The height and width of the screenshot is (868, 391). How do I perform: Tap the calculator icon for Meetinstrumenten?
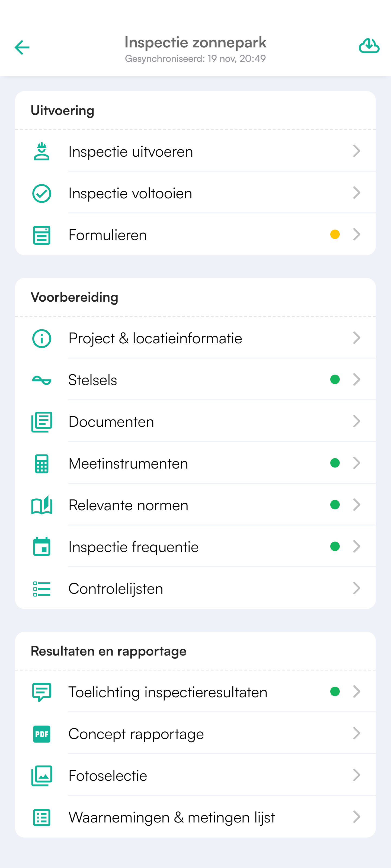(42, 464)
